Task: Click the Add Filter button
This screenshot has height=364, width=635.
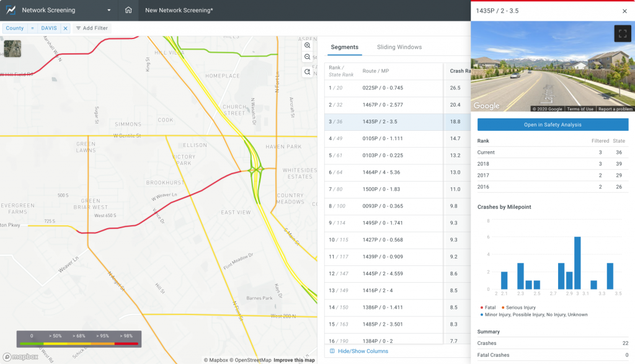Action: [91, 29]
